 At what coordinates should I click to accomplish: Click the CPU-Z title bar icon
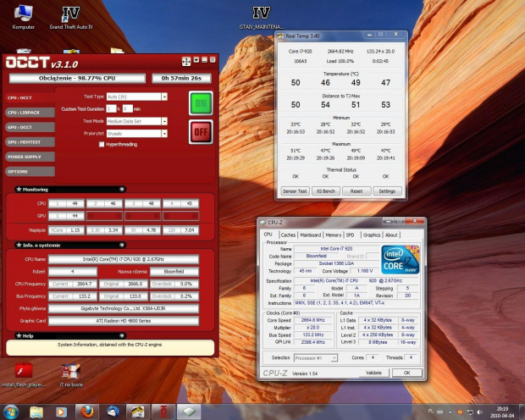click(x=262, y=223)
